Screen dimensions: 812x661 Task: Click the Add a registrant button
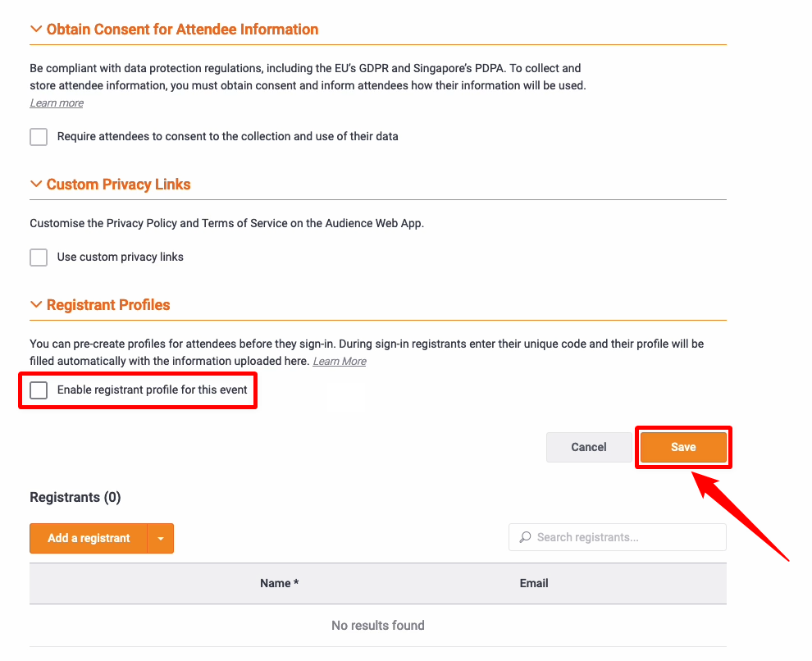pyautogui.click(x=89, y=539)
